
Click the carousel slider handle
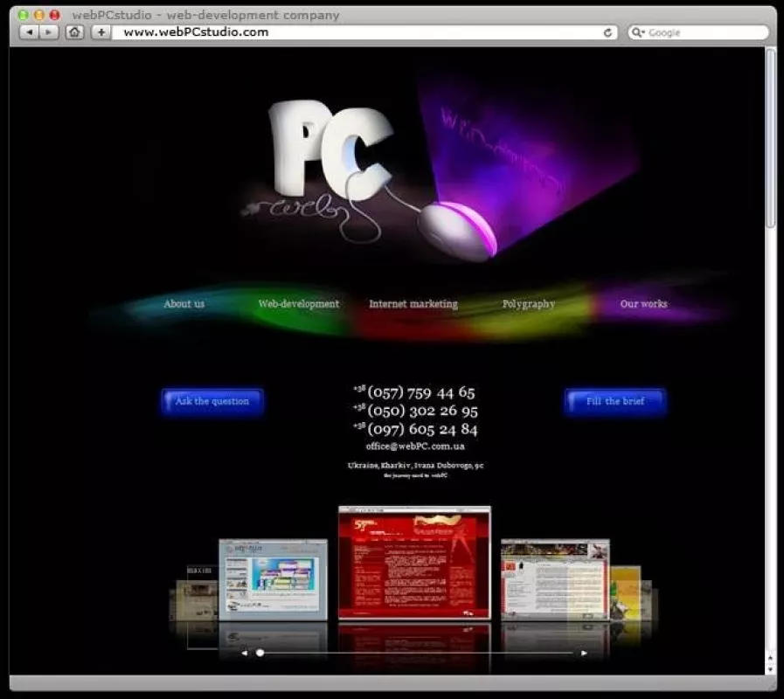pos(260,653)
